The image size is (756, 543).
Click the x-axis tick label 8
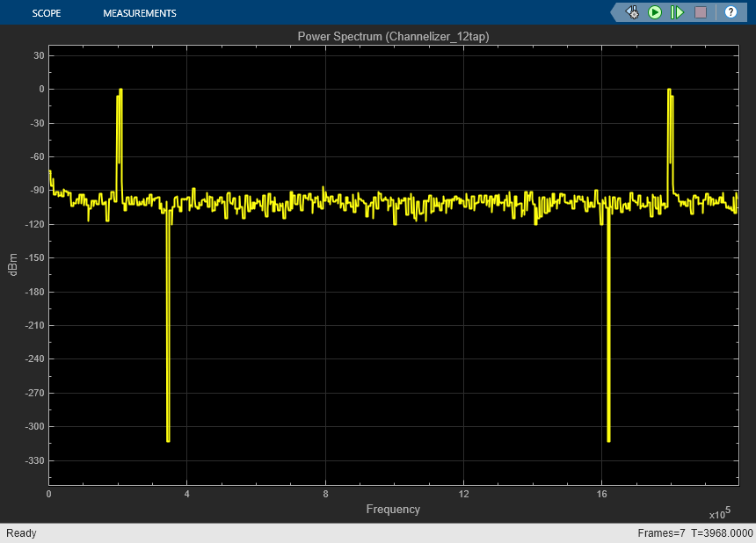[325, 494]
